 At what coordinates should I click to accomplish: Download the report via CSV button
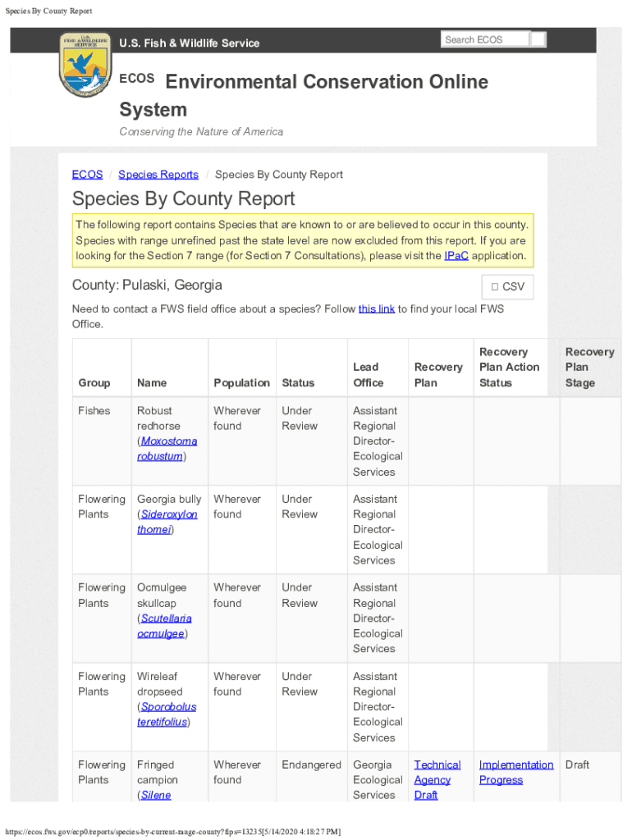pos(507,287)
